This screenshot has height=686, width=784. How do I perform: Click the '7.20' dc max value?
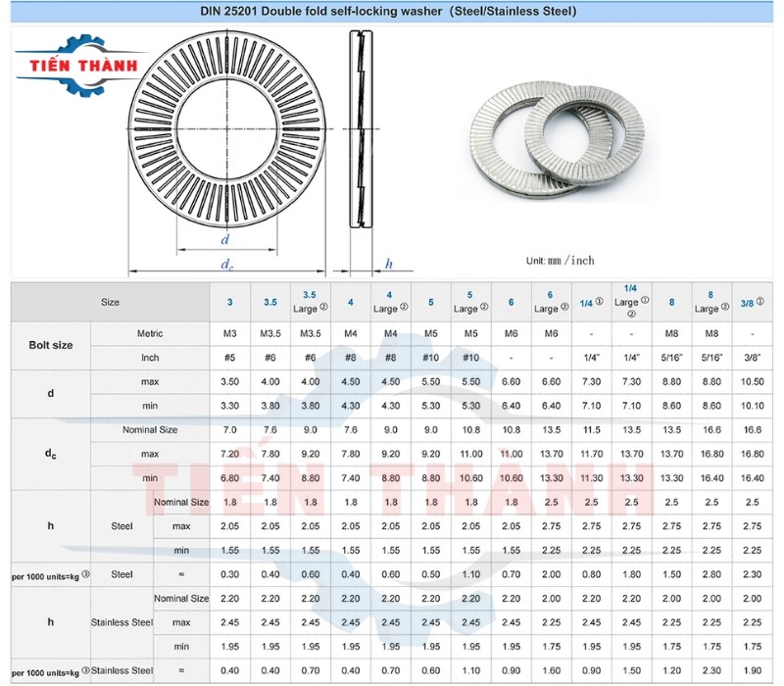pos(230,454)
